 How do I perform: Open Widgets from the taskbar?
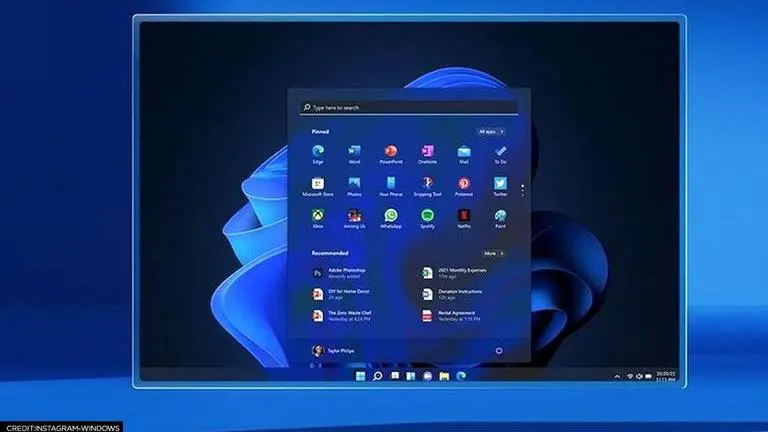[x=411, y=376]
